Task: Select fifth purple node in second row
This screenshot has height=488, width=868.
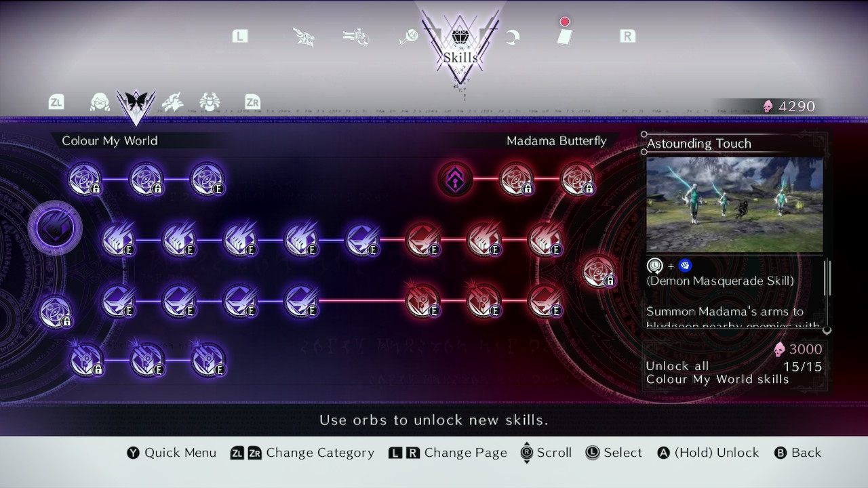Action: (x=362, y=239)
